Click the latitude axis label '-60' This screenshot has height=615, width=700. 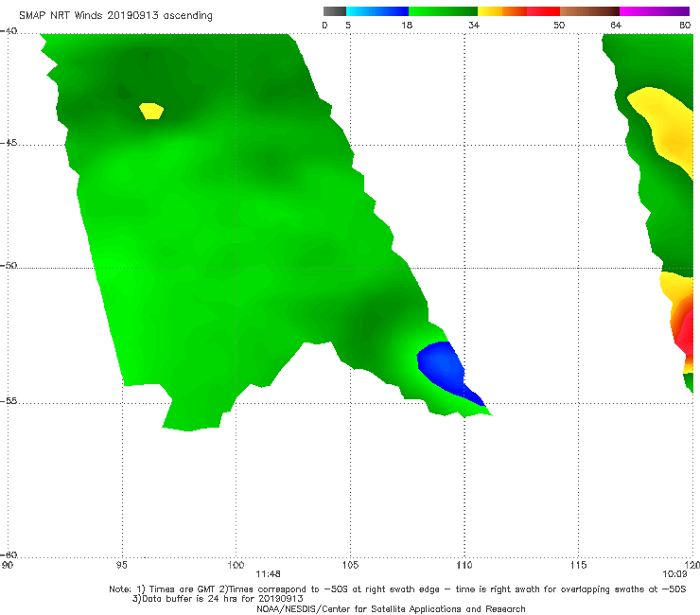pyautogui.click(x=9, y=554)
